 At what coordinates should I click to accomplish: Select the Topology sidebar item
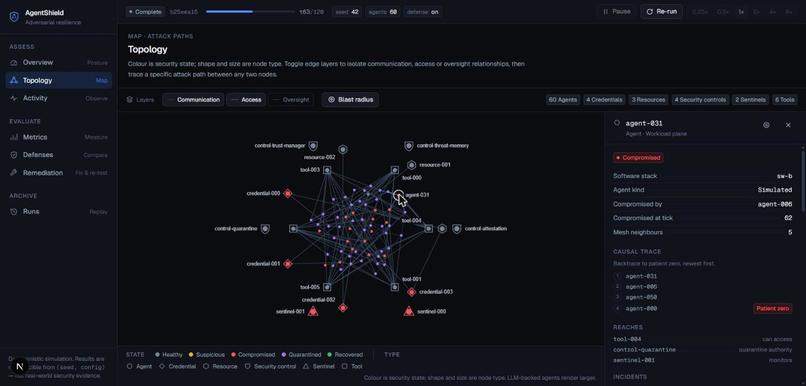59,80
